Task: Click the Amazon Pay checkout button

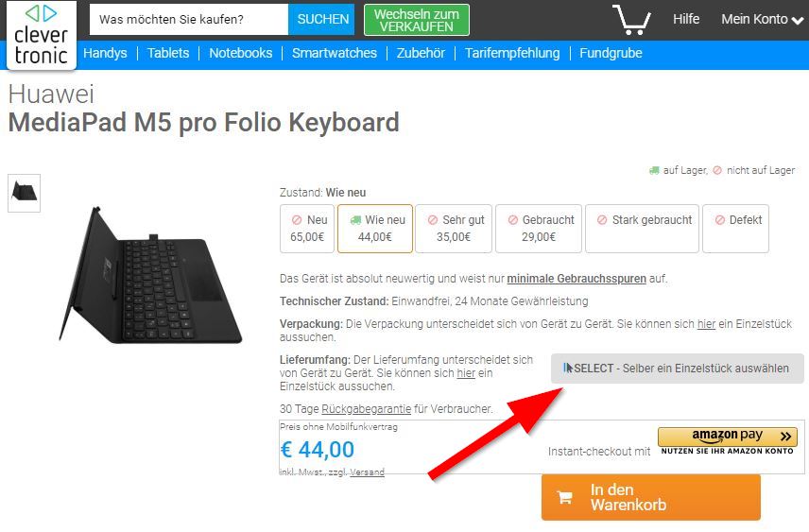Action: [728, 441]
